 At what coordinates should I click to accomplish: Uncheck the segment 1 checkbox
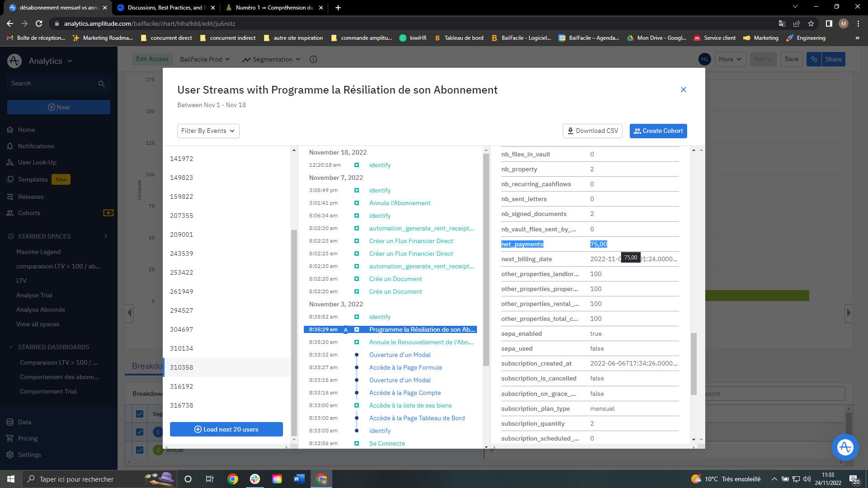(140, 432)
